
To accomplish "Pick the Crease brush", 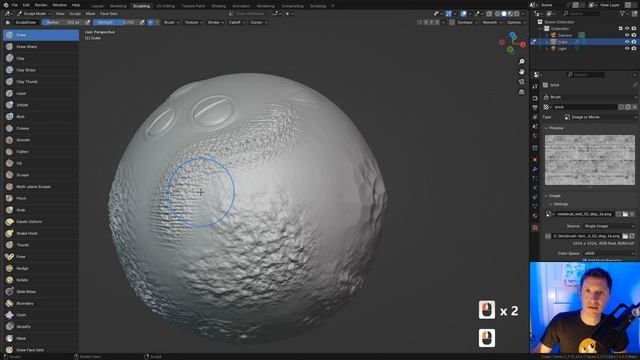I will (41, 128).
